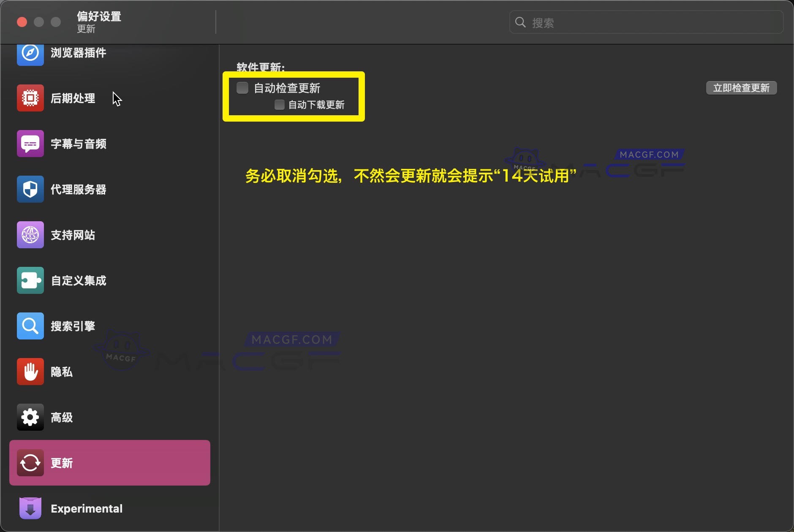Select the 后期处理 post-processing chip icon

30,98
